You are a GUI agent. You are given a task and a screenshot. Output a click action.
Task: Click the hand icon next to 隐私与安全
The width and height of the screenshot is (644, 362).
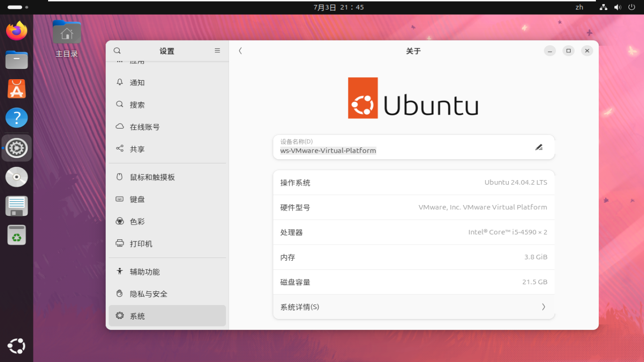coord(120,294)
